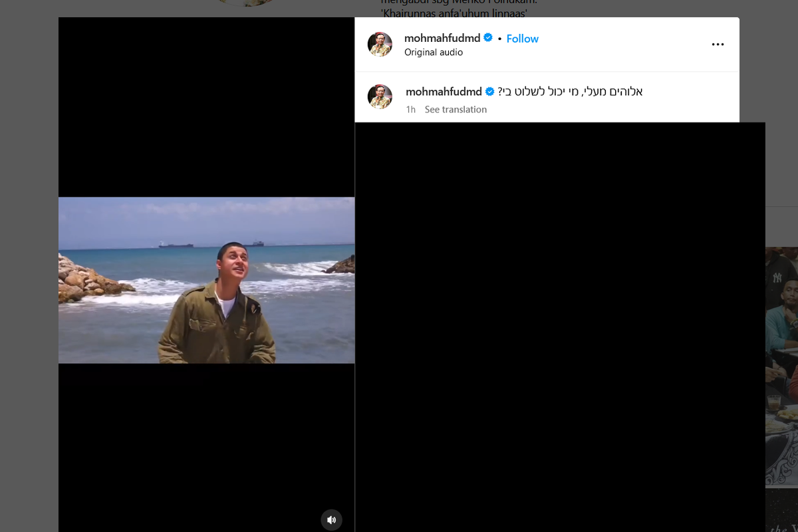
Task: Follow the mohmahfudmd account
Action: click(522, 39)
